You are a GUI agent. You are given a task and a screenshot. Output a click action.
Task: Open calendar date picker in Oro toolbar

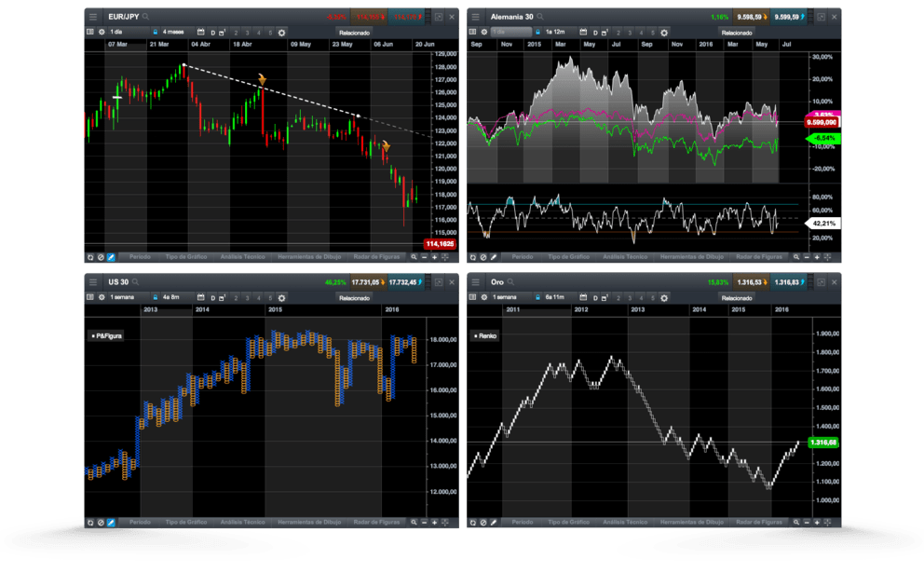click(x=583, y=298)
